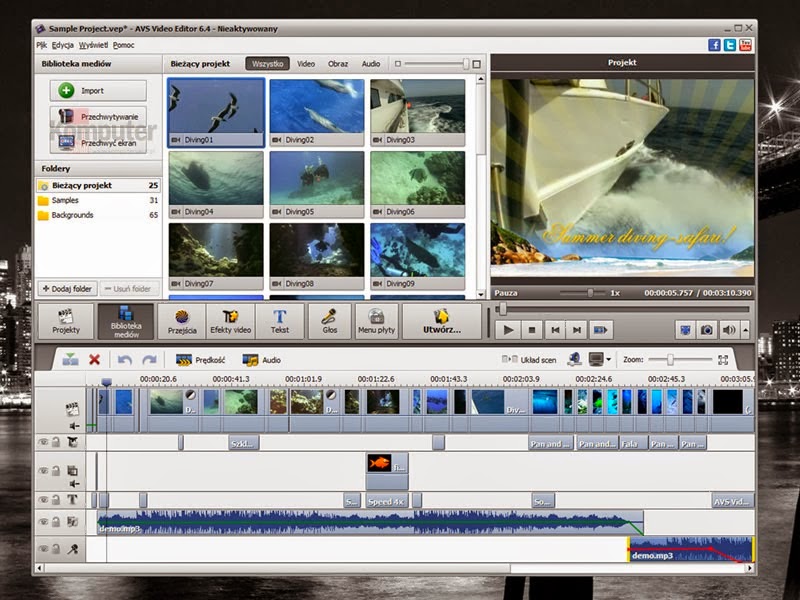Take a snapshot with the camera icon
Viewport: 800px width, 600px height.
point(707,330)
